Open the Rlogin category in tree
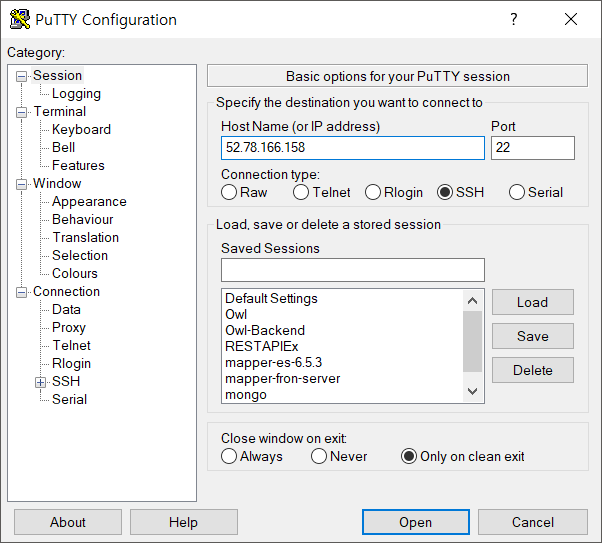Screen dimensions: 602x543 pyautogui.click(x=71, y=364)
